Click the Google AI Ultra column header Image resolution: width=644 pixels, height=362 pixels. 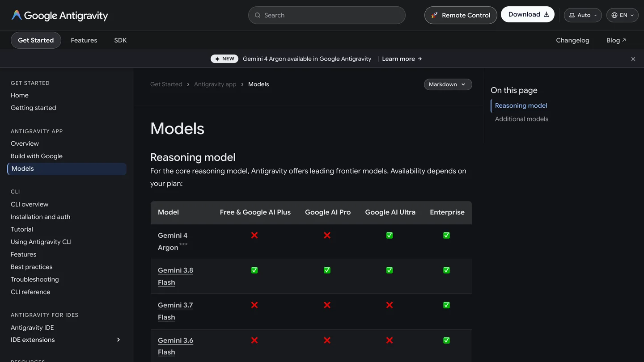[x=390, y=212]
